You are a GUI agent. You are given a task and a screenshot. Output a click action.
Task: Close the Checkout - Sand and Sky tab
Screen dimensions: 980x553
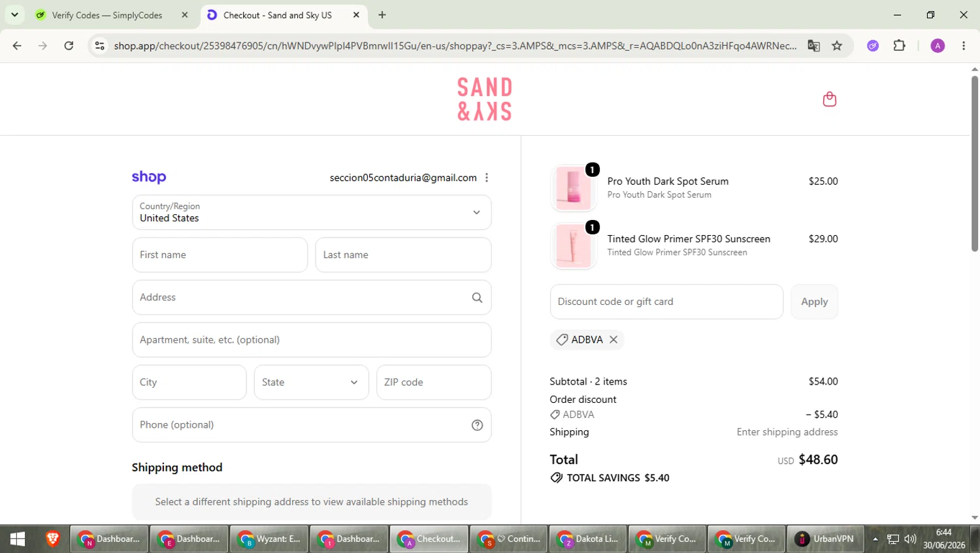click(356, 15)
